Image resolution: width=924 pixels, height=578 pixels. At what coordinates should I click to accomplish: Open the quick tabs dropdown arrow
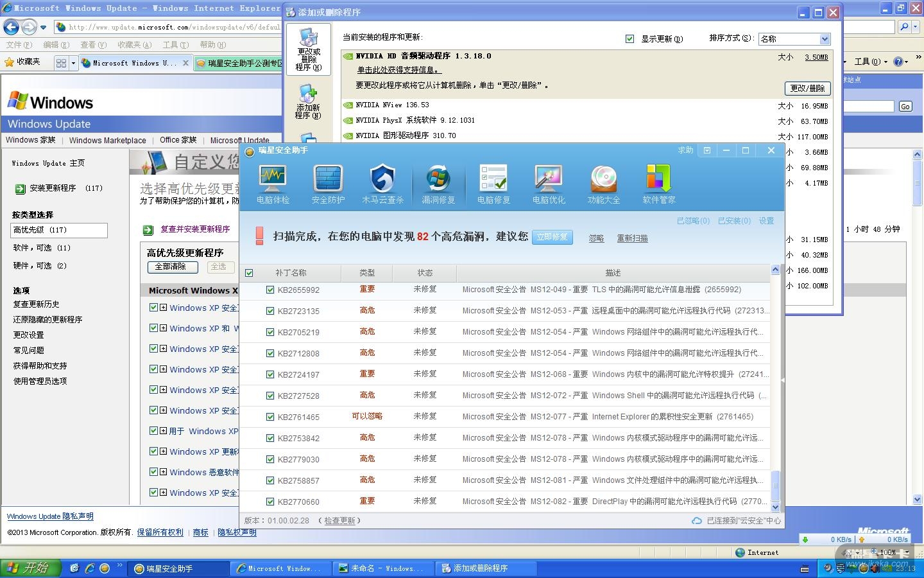point(73,63)
